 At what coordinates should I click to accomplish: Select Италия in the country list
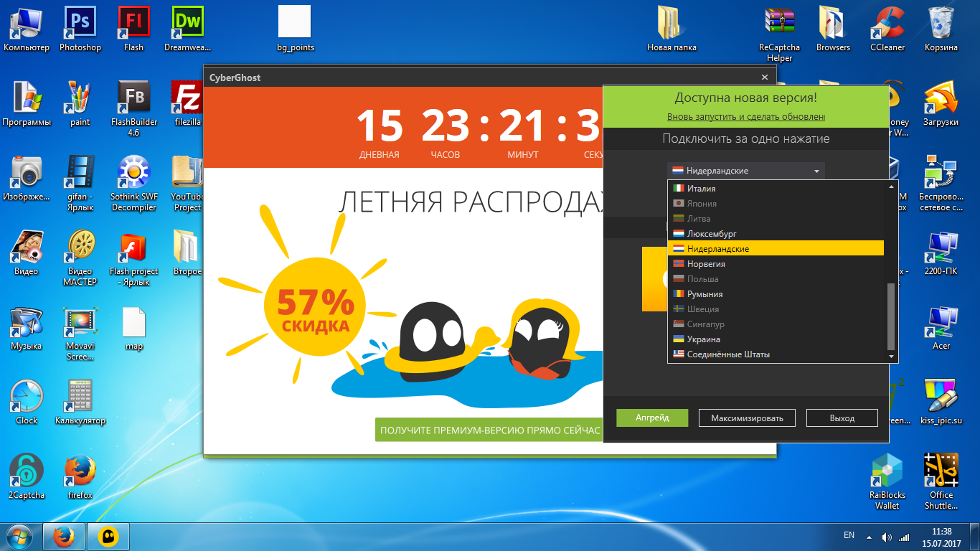[776, 189]
